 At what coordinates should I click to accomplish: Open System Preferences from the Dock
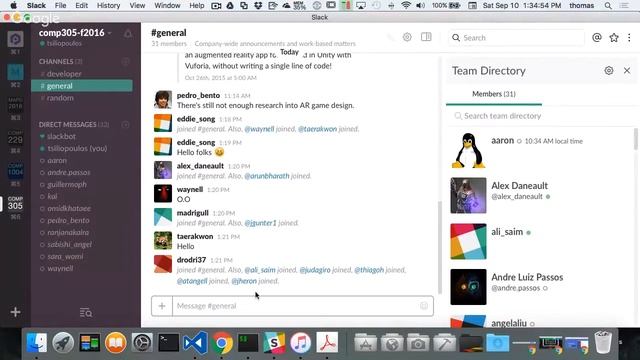click(x=142, y=343)
